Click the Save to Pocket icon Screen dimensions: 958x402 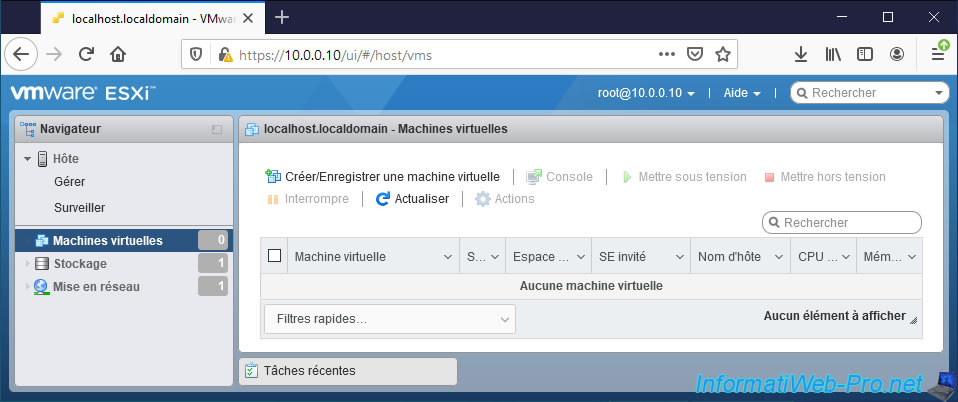[695, 54]
